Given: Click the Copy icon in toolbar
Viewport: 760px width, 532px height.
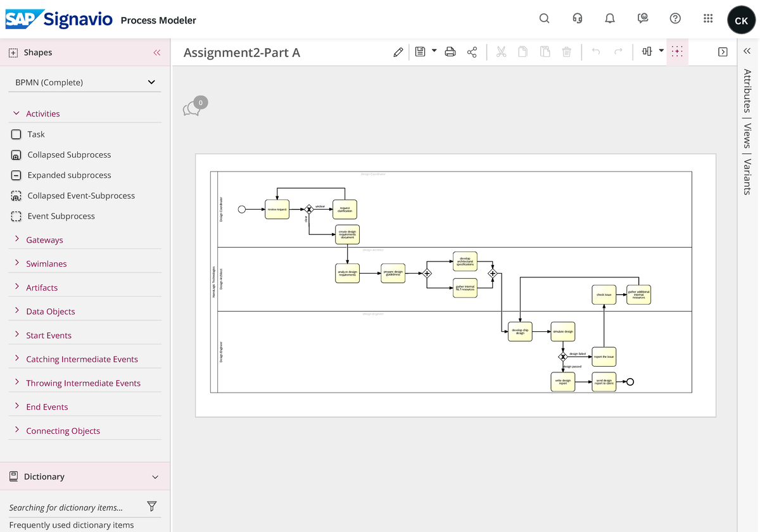Looking at the screenshot, I should (x=522, y=52).
